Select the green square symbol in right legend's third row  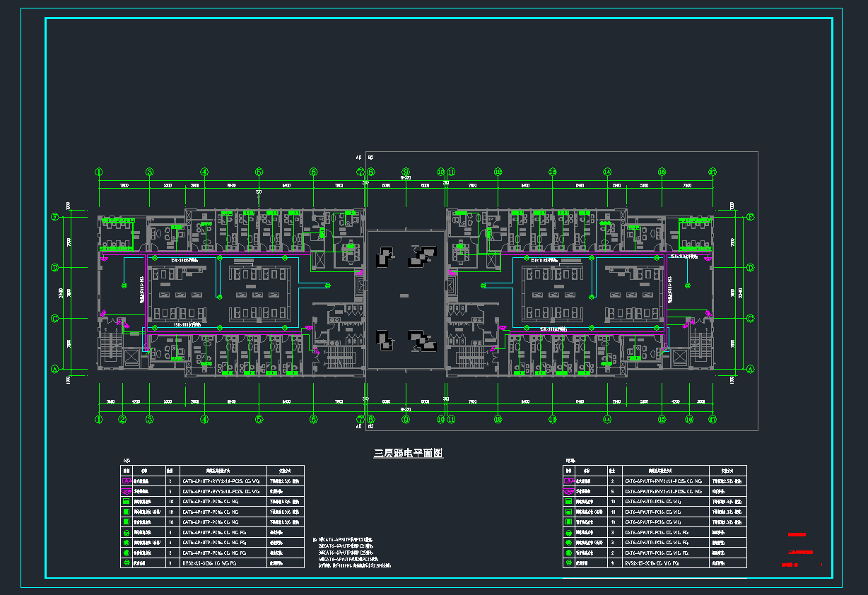(x=568, y=501)
